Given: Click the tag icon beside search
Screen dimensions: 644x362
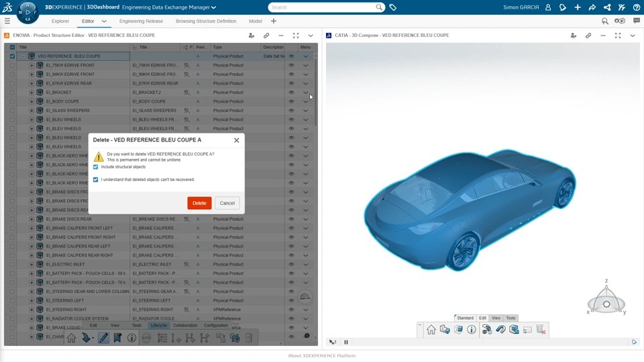Looking at the screenshot, I should (x=392, y=7).
